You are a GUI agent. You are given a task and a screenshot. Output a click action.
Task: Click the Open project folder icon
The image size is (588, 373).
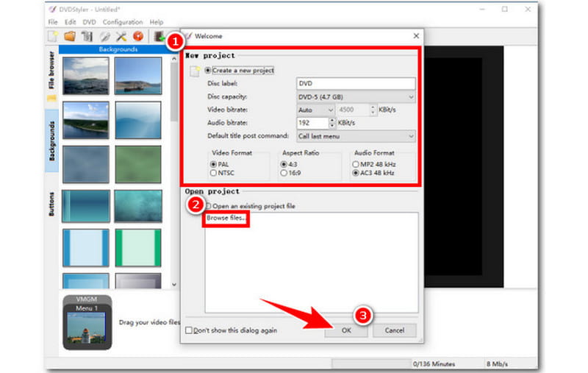70,36
